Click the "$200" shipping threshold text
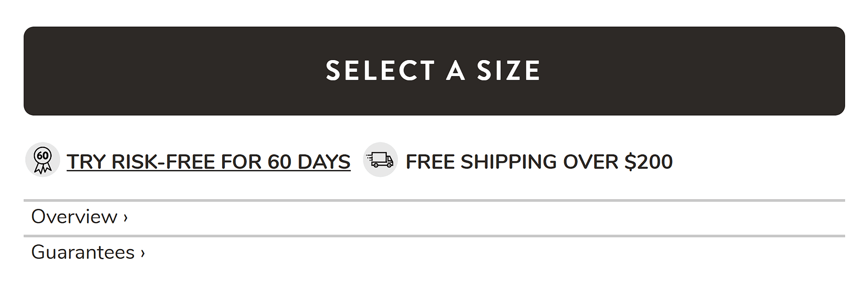 click(x=649, y=162)
